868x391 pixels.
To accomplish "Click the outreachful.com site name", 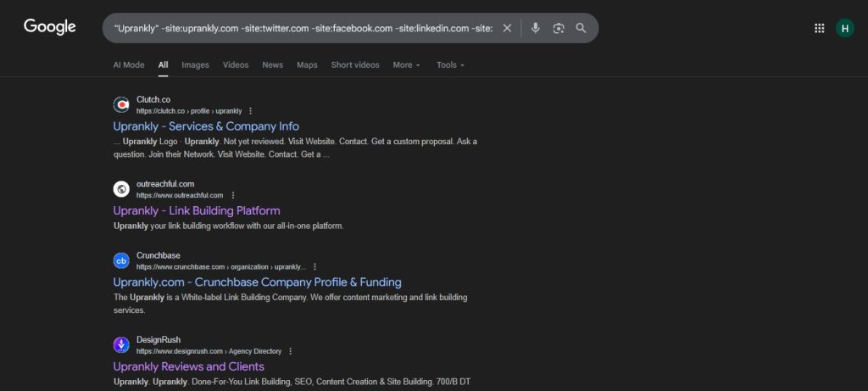I will 165,184.
